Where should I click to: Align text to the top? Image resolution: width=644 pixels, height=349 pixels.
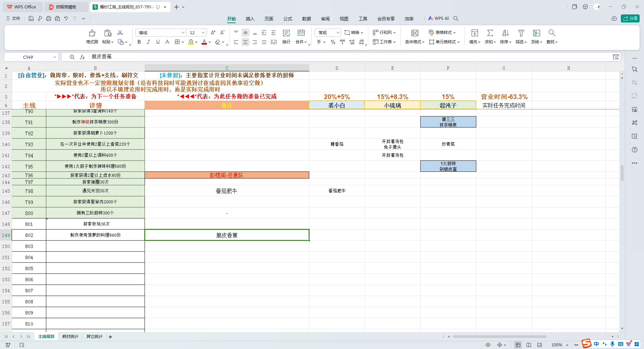click(236, 33)
